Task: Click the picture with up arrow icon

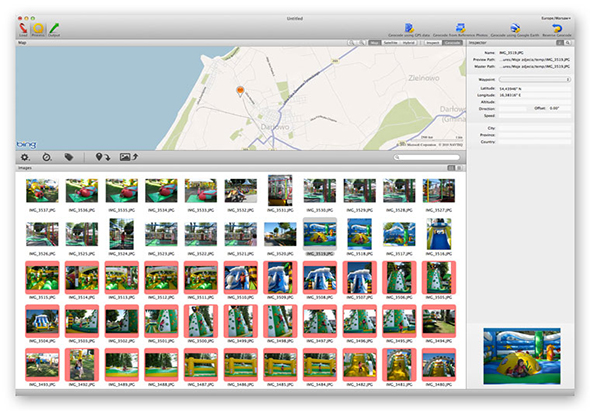Action: tap(129, 157)
